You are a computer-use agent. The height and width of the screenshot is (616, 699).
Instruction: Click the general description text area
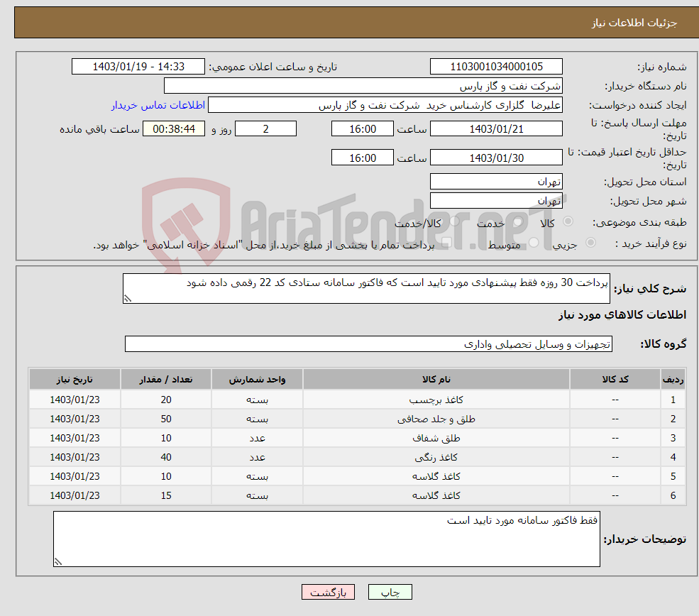coord(366,288)
